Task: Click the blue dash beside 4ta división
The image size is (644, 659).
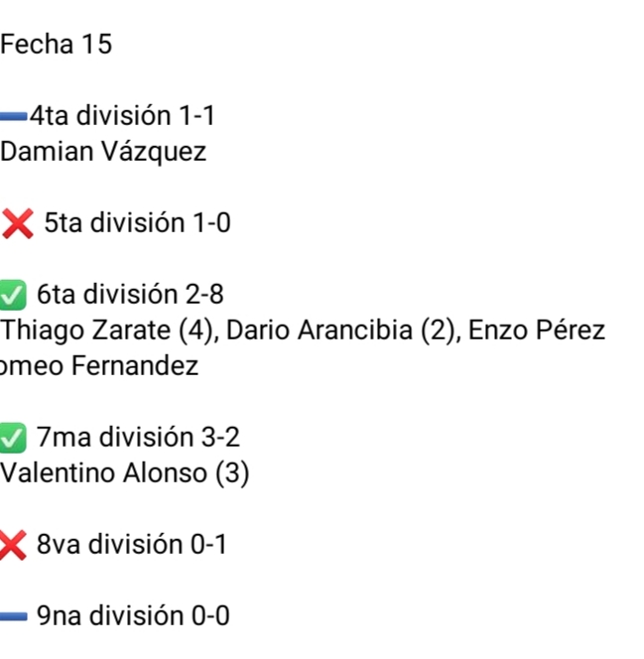Action: 14,117
